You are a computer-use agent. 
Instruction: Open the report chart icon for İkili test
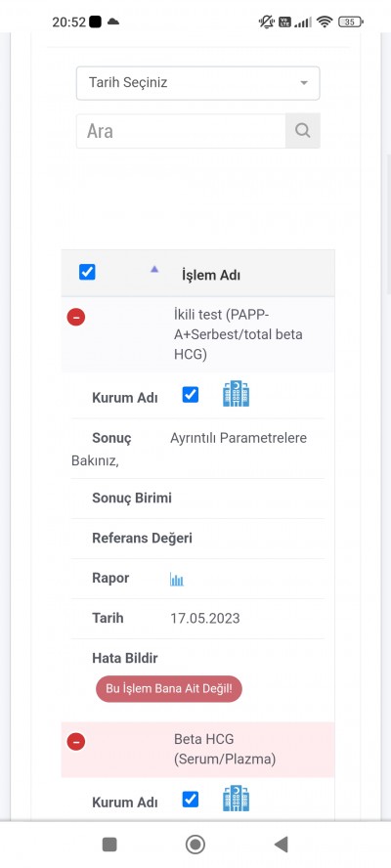click(177, 580)
